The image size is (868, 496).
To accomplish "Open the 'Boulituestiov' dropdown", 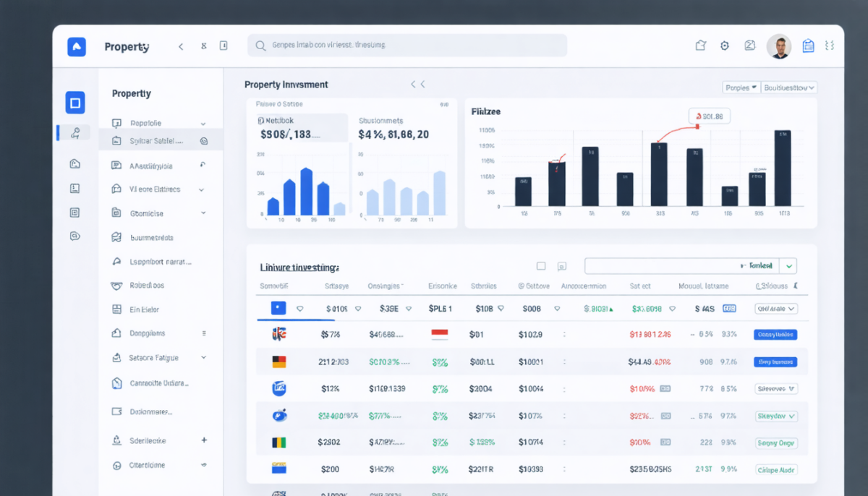I will 789,87.
